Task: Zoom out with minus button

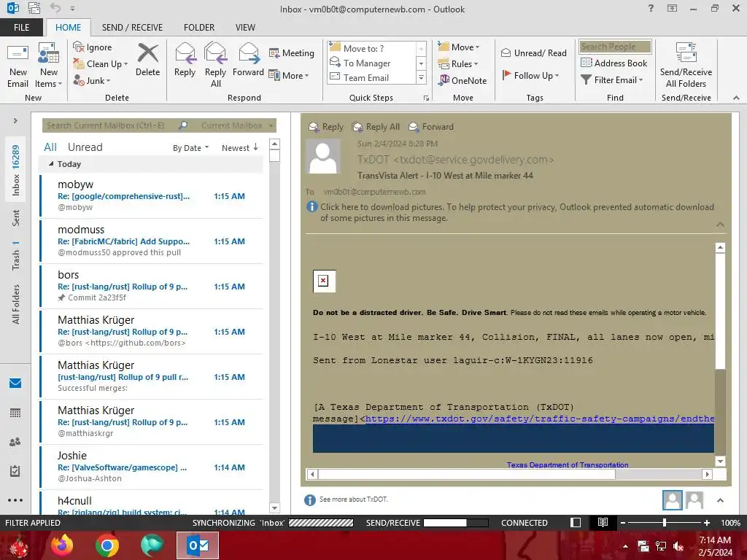Action: [x=623, y=522]
